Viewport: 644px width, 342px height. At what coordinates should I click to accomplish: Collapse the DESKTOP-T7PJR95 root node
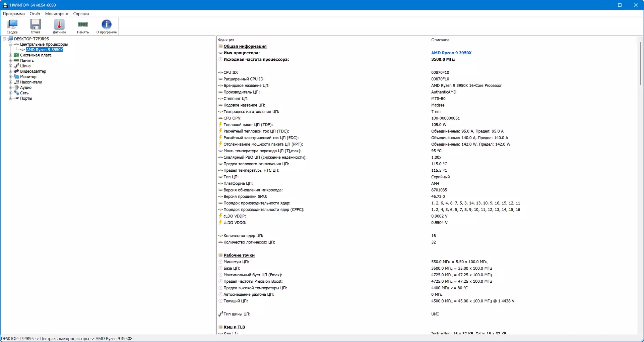(4, 39)
